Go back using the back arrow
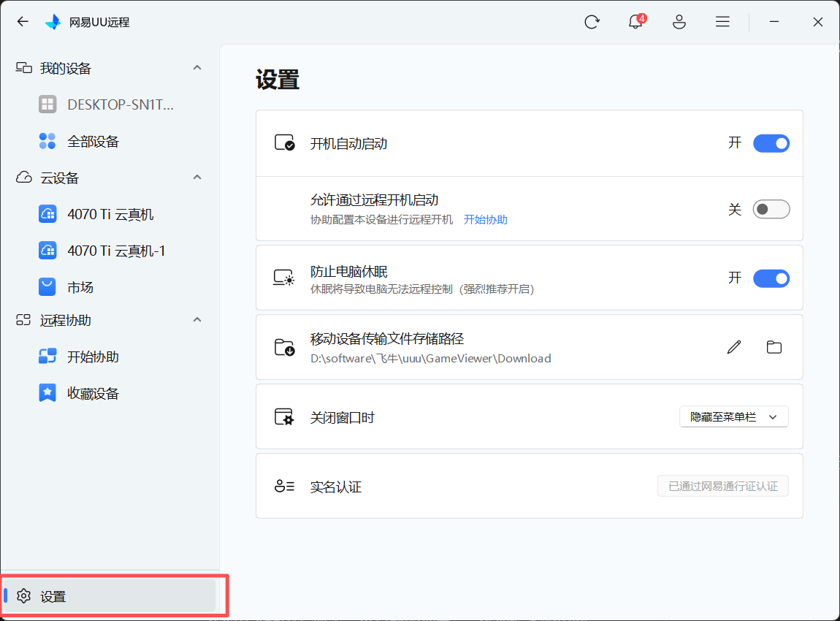840x621 pixels. (x=23, y=21)
